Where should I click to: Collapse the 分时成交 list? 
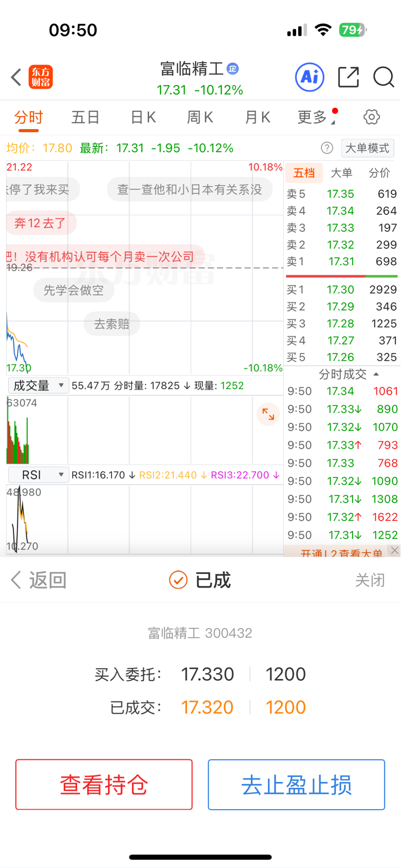coord(349,374)
